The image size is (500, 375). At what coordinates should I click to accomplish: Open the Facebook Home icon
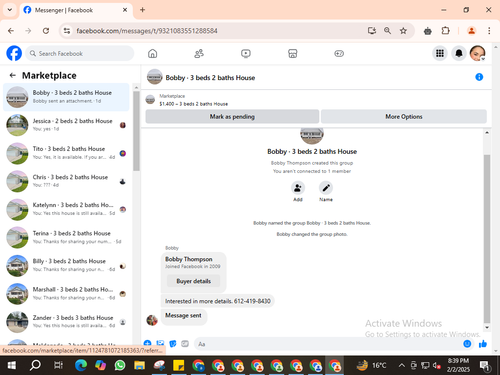153,53
